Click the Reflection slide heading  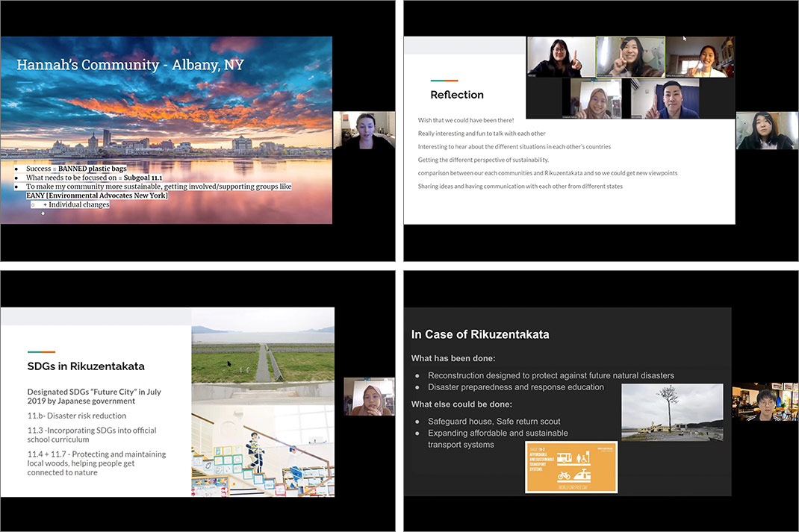point(456,95)
